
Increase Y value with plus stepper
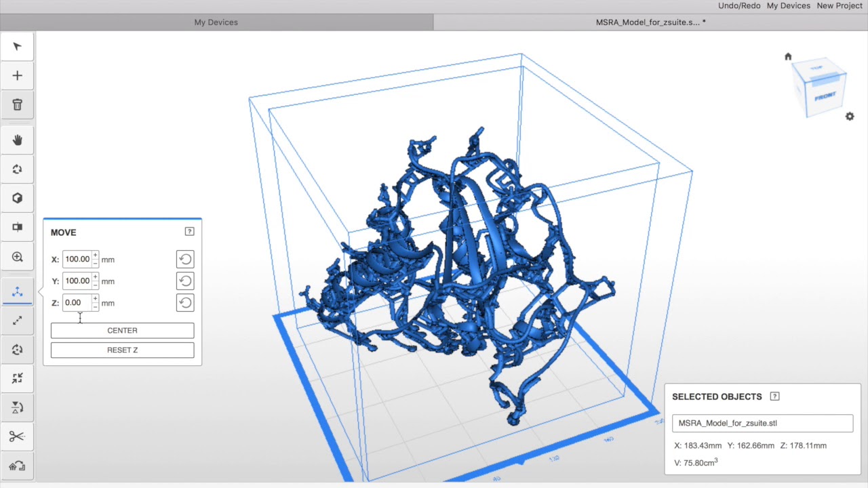96,277
